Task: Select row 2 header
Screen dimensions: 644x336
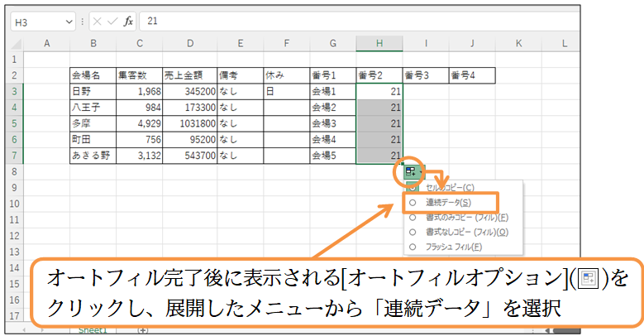Action: tap(14, 75)
